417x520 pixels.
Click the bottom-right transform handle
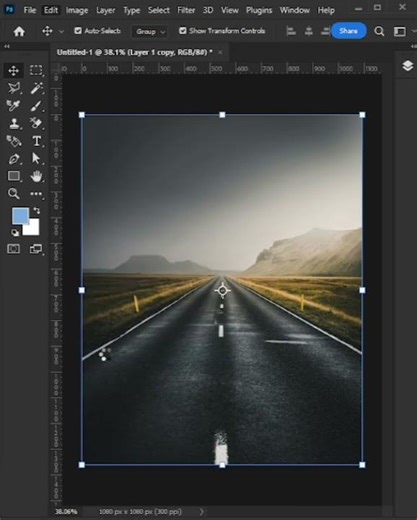(x=362, y=465)
